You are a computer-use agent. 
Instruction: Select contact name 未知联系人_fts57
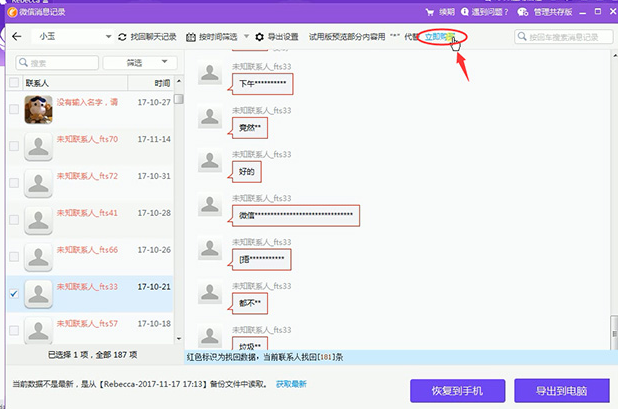(x=87, y=323)
